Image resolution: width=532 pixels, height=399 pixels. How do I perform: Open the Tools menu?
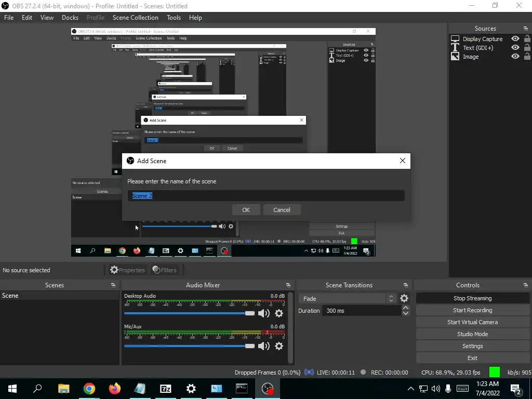coord(174,18)
